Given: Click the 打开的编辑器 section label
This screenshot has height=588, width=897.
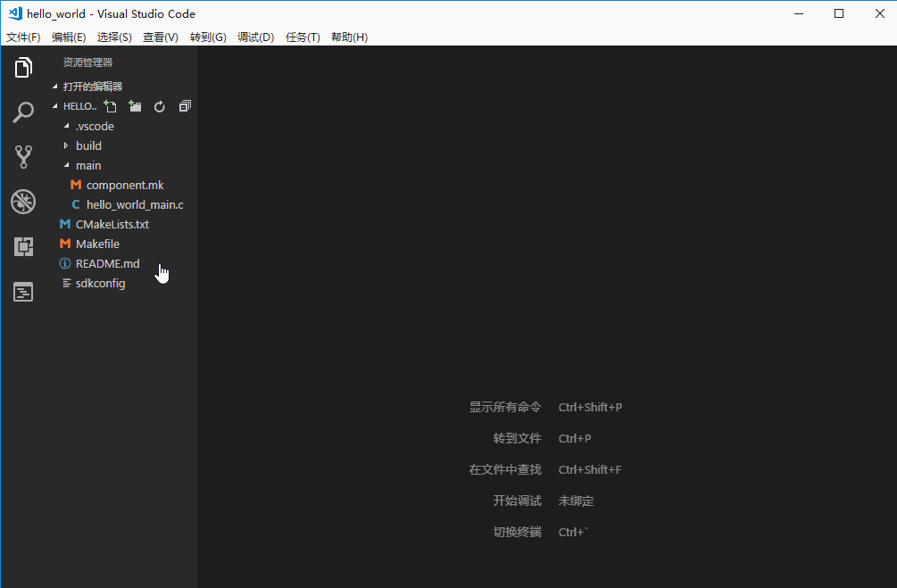Looking at the screenshot, I should (x=93, y=87).
